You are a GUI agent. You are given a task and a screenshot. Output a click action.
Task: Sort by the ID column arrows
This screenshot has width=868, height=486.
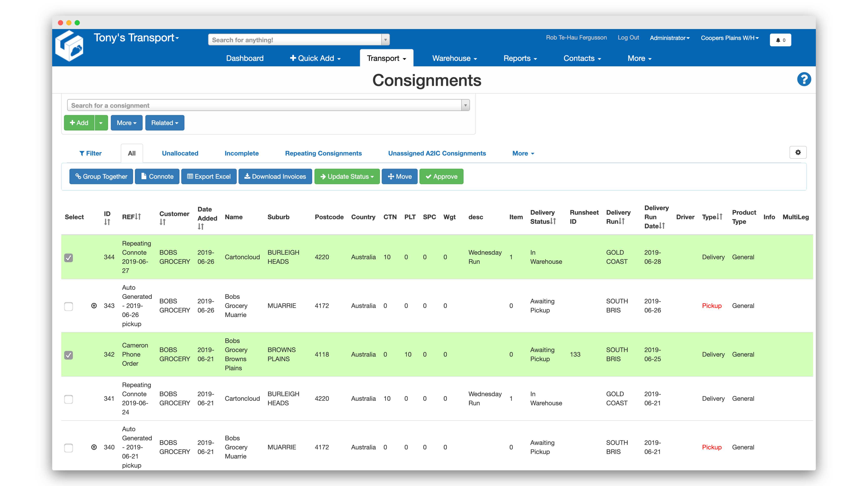coord(107,222)
